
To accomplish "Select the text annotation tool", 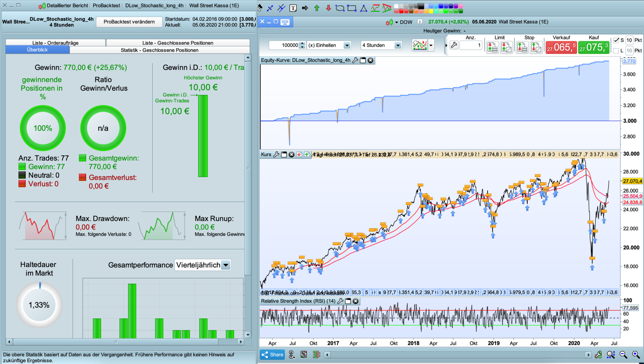I will (x=293, y=8).
